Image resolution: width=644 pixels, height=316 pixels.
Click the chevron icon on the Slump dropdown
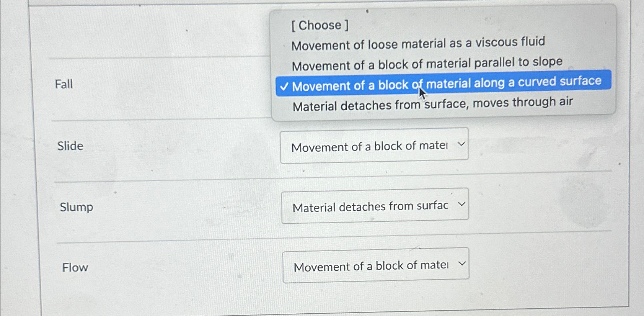[x=461, y=205]
